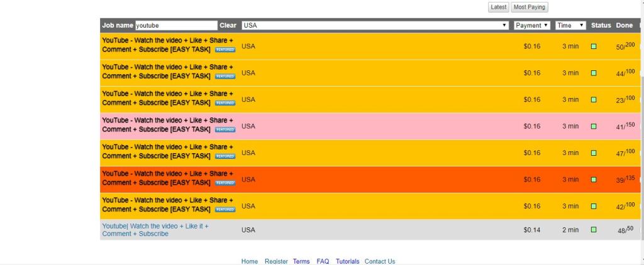The image size is (644, 265).
Task: Click the green status square of the $0.14 job
Action: (x=593, y=230)
